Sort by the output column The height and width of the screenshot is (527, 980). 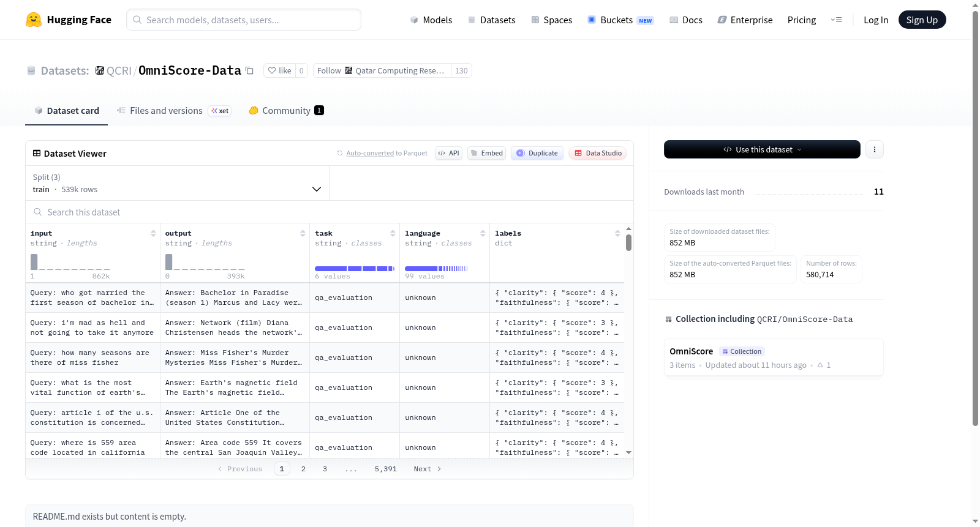click(303, 233)
